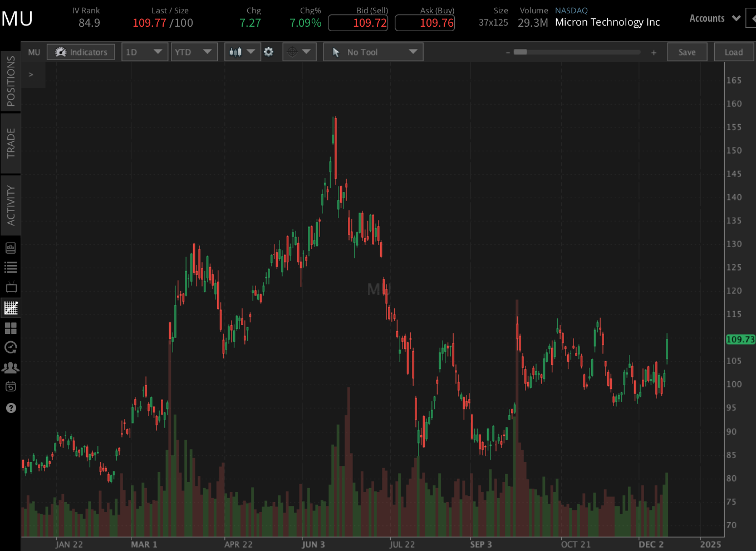Open the community people icon
Screen dimensions: 756x551
[x=11, y=367]
